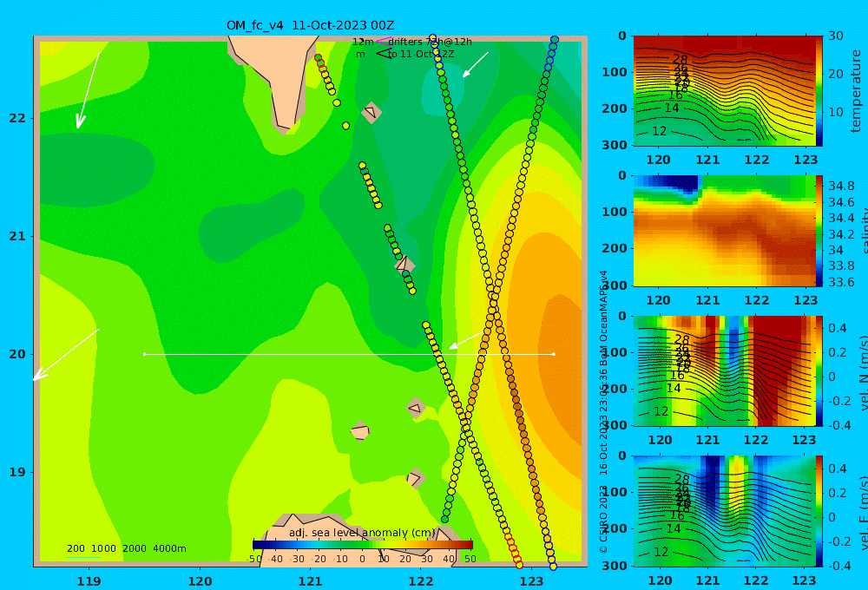Open the salinity section panel

click(724, 231)
